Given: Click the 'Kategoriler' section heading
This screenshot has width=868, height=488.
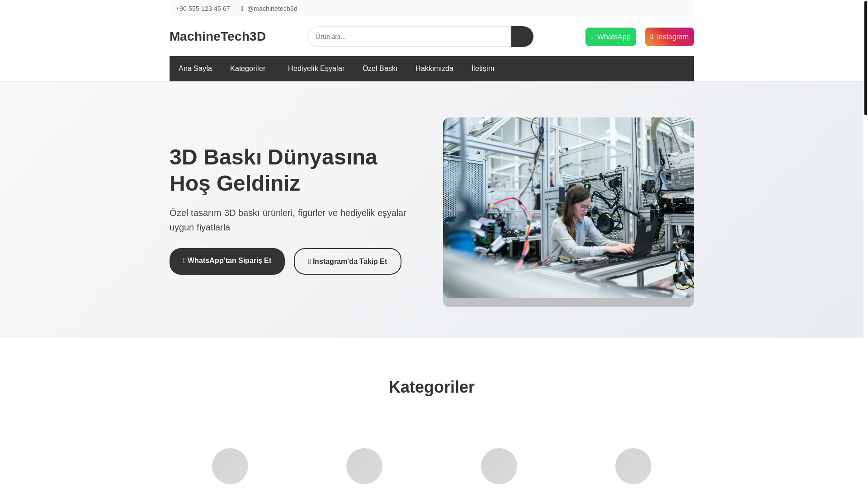Looking at the screenshot, I should click(432, 387).
